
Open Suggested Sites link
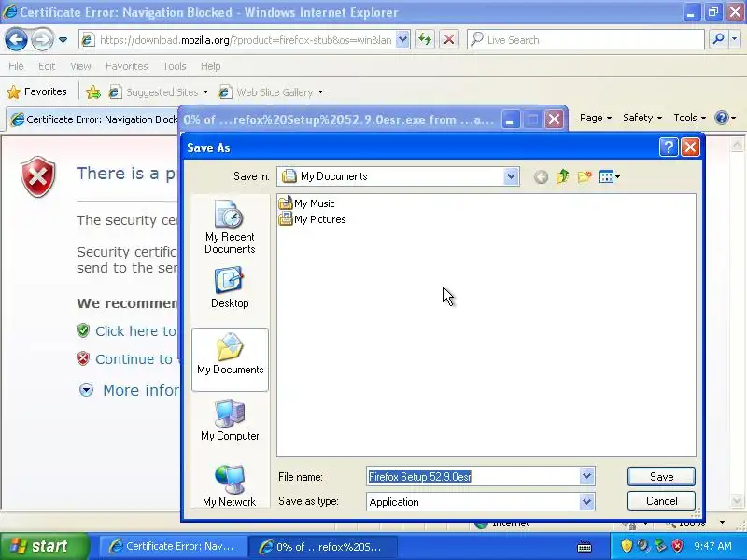[x=158, y=91]
